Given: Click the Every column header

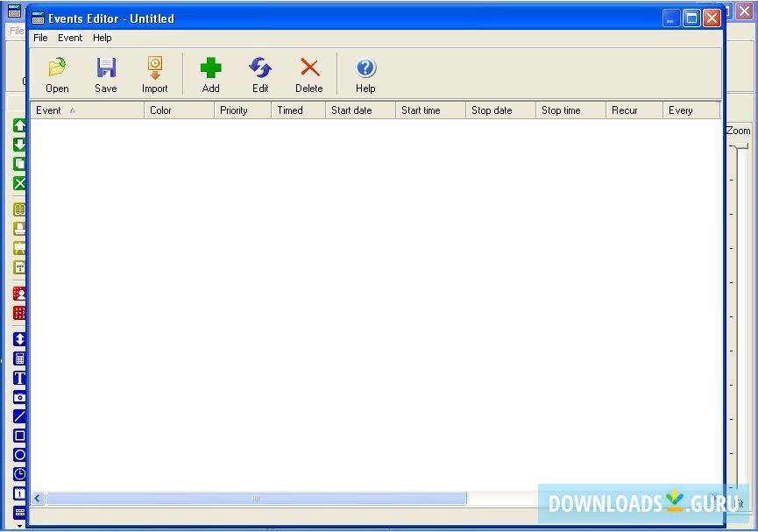Looking at the screenshot, I should point(691,110).
